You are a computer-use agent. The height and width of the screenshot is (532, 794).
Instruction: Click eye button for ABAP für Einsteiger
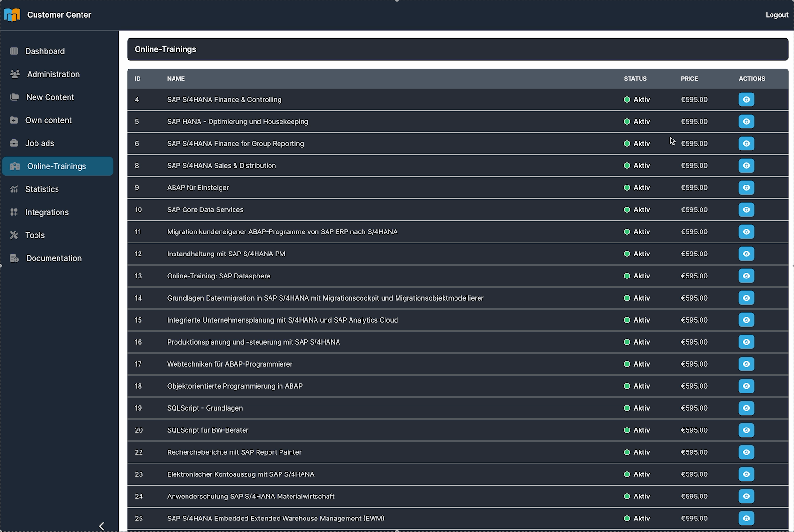coord(746,188)
